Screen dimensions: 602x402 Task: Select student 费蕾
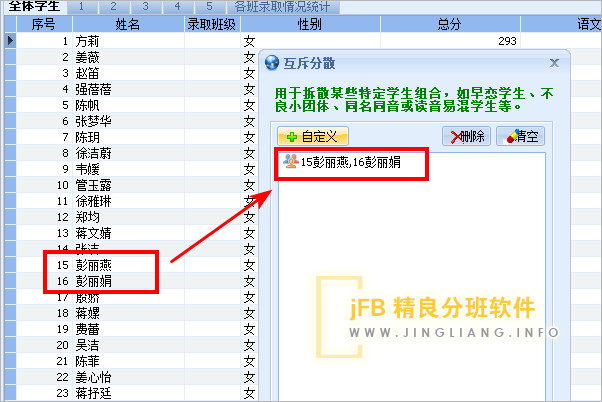coord(87,329)
